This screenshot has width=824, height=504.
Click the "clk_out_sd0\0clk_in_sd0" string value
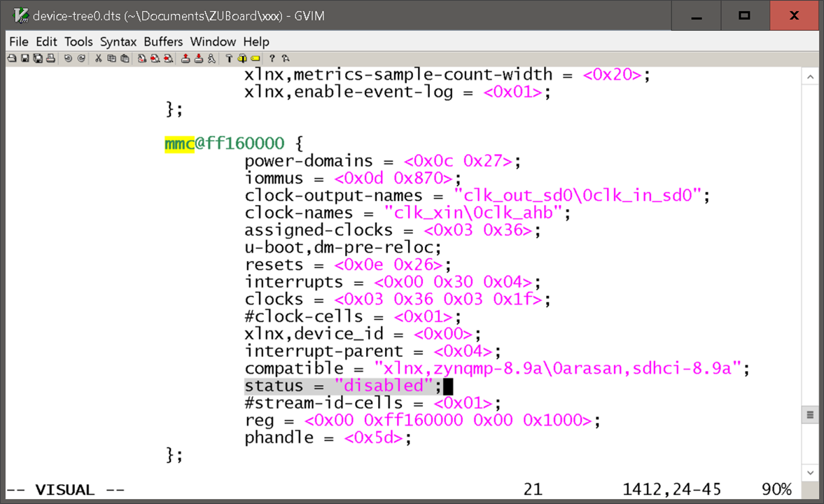(578, 195)
